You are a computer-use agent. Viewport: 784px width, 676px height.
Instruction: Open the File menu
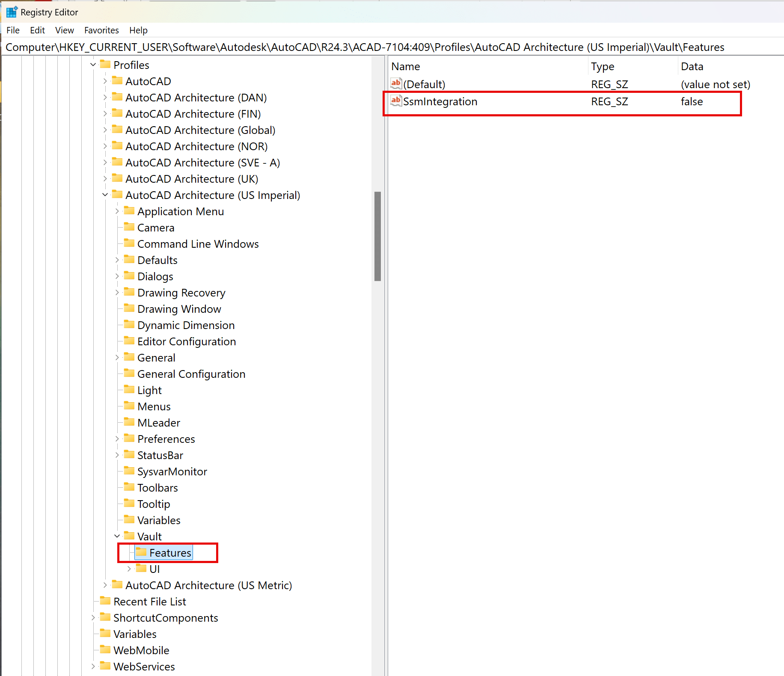(13, 30)
